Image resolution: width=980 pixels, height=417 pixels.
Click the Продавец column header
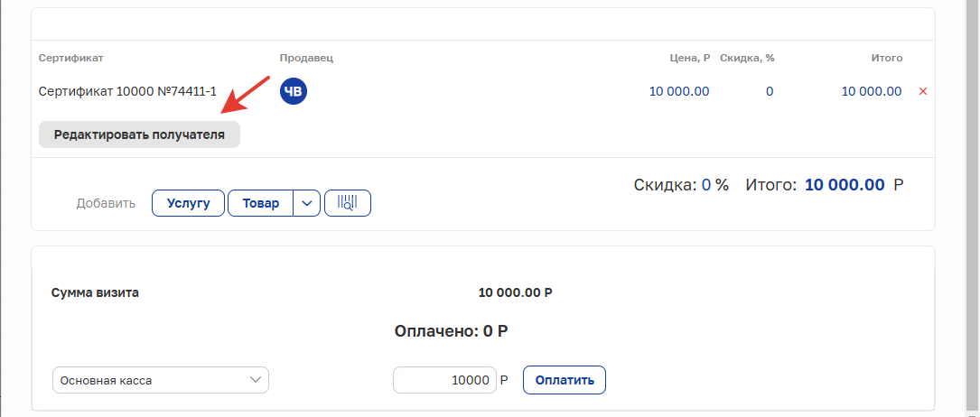click(306, 58)
